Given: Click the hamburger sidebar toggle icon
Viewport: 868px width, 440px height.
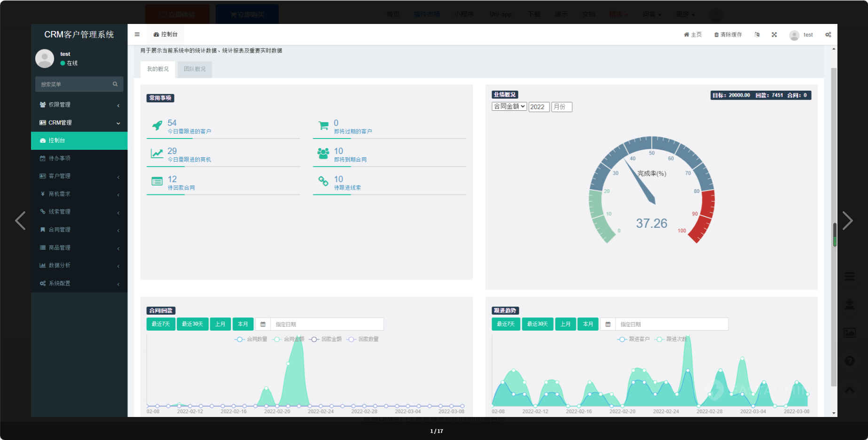Looking at the screenshot, I should 137,34.
